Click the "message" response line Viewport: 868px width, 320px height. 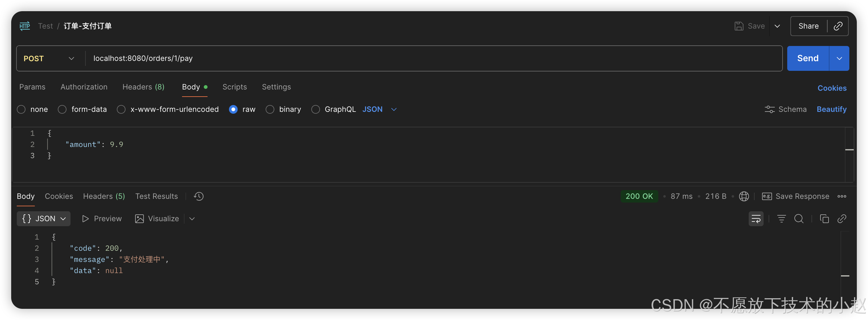(119, 259)
